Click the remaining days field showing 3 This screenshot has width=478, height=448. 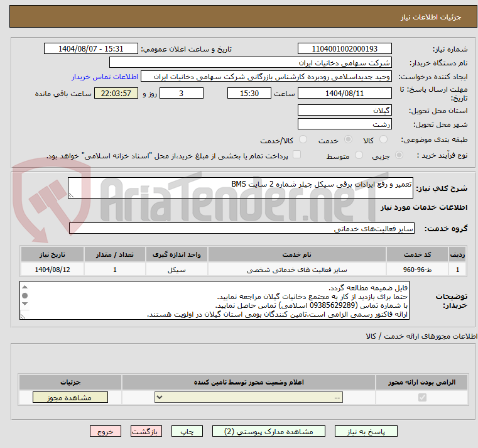(182, 94)
